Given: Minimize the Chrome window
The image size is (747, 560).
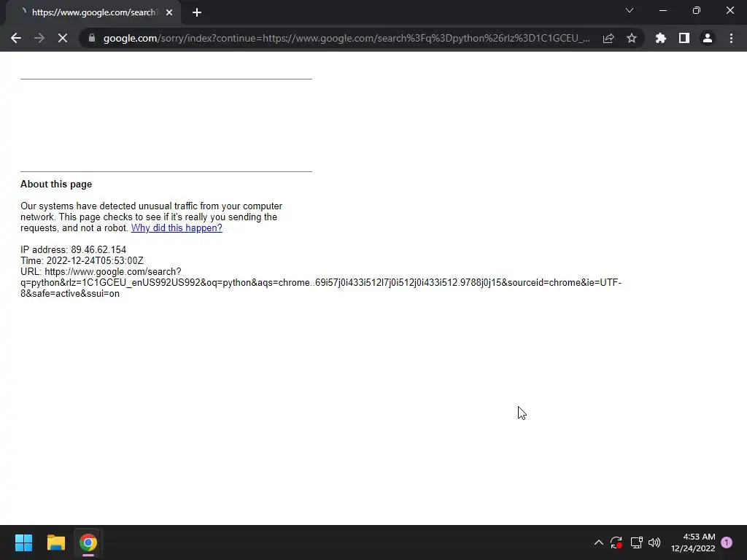Looking at the screenshot, I should pos(662,10).
